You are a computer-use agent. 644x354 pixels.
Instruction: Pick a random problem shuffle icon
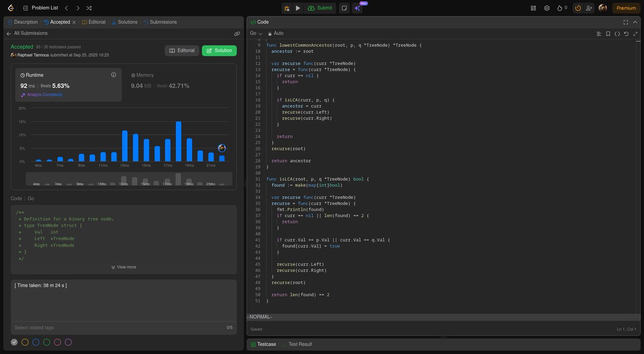tap(89, 8)
